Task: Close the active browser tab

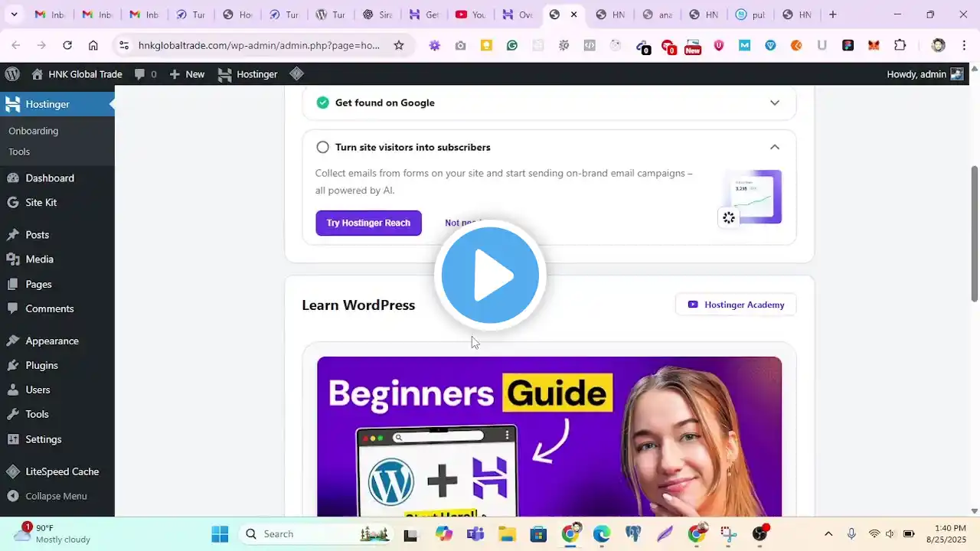Action: point(573,15)
